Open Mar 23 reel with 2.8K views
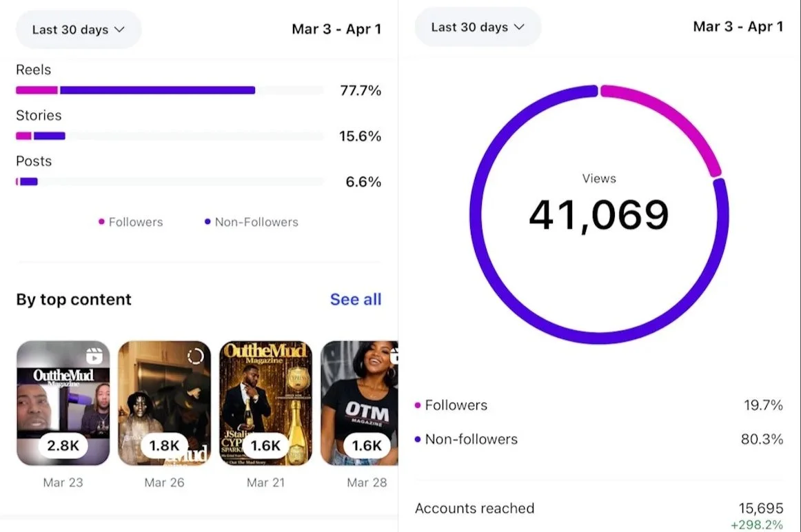The image size is (801, 532). [63, 403]
